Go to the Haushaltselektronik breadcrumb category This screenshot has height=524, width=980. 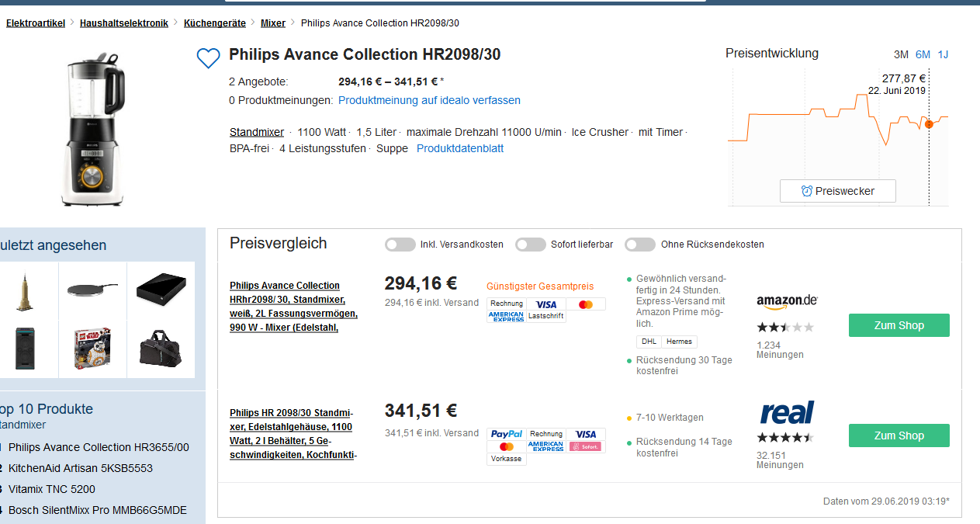coord(124,23)
